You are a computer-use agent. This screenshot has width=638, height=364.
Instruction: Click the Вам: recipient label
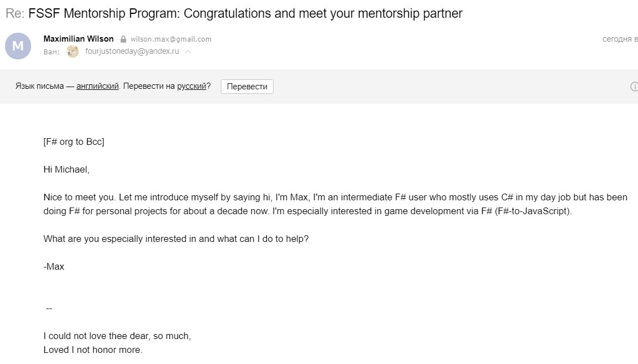tap(52, 52)
